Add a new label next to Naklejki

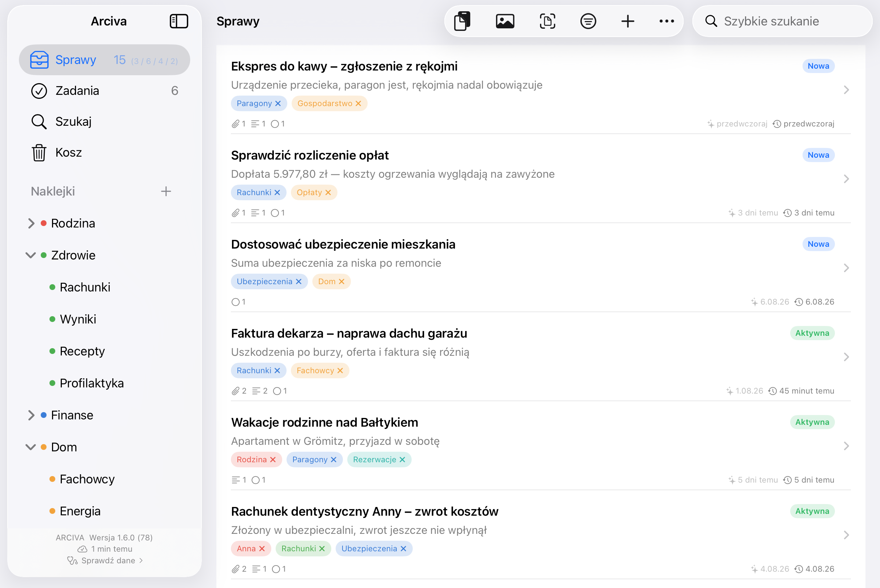(166, 191)
